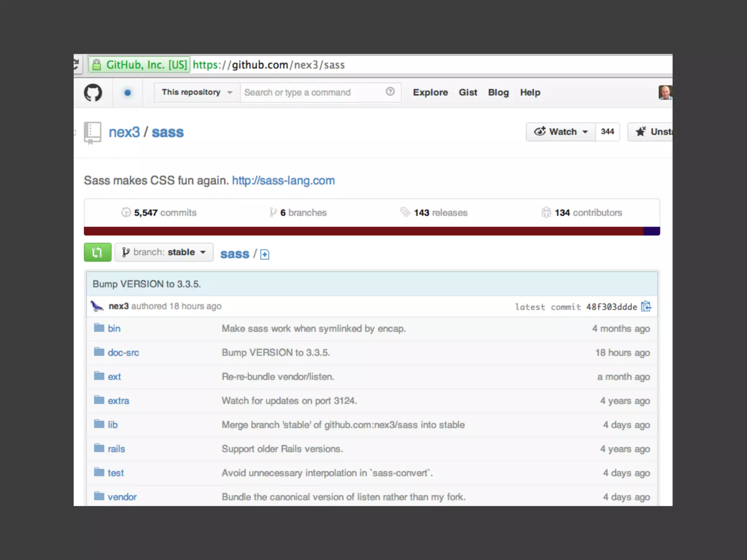The image size is (747, 560).
Task: Open the bin directory link
Action: [114, 328]
